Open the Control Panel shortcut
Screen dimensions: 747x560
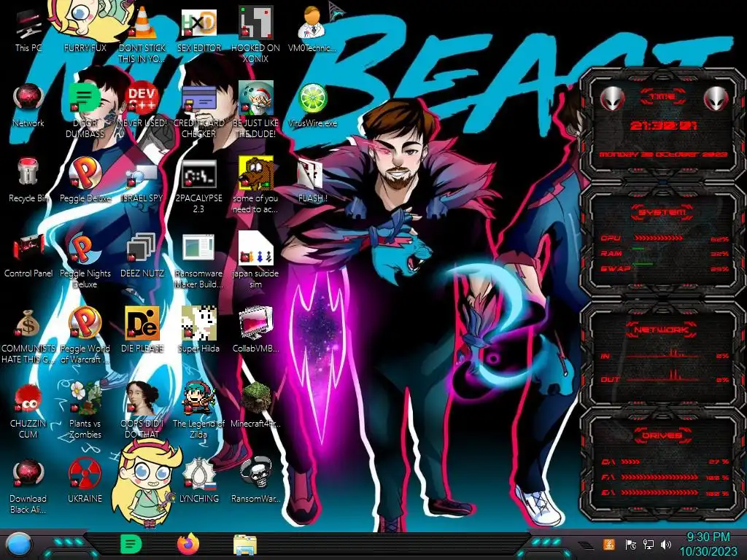[28, 254]
